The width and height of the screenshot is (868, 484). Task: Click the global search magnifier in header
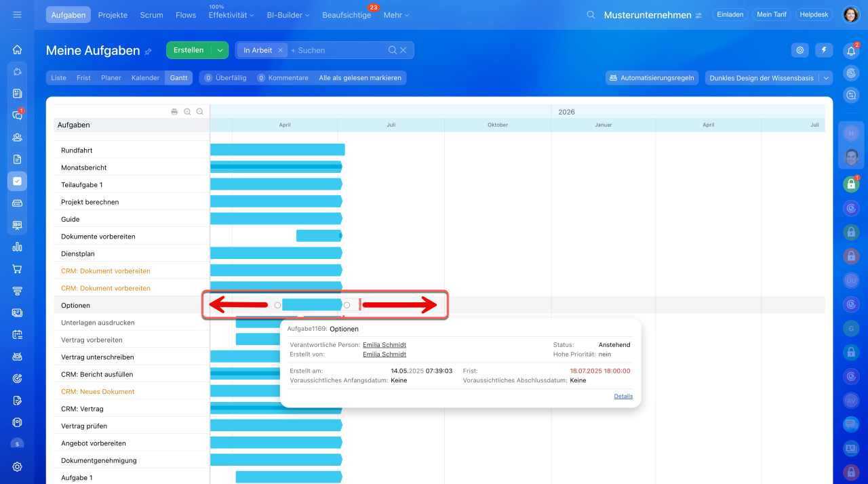point(591,15)
